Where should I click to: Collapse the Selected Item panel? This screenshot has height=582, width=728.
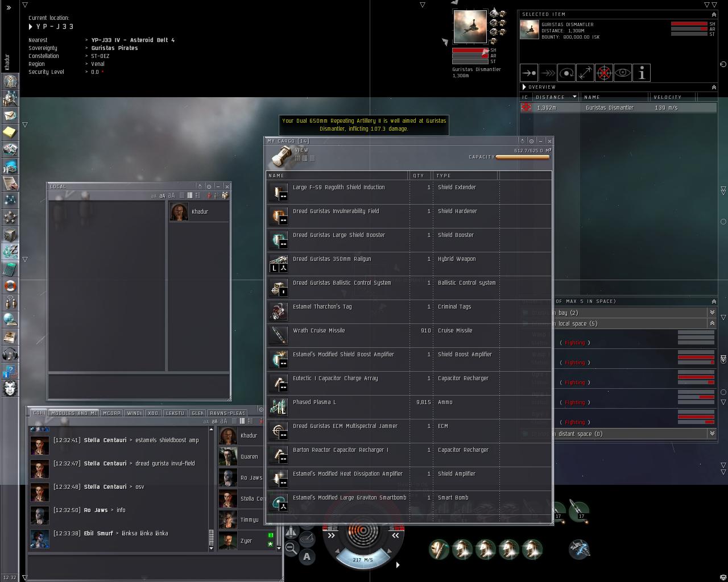click(714, 14)
